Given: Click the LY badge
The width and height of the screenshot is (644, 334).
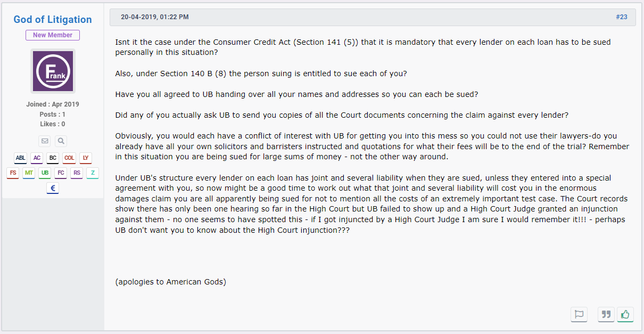Looking at the screenshot, I should (x=86, y=158).
